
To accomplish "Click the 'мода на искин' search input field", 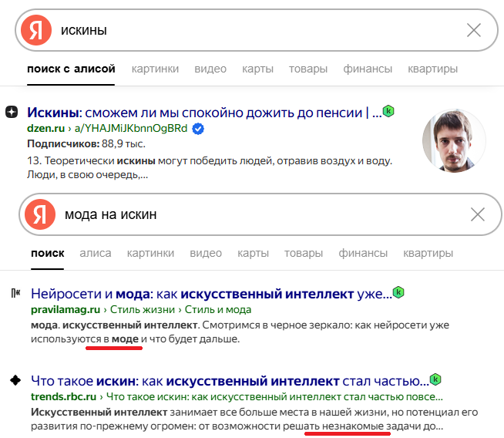I will [260, 214].
